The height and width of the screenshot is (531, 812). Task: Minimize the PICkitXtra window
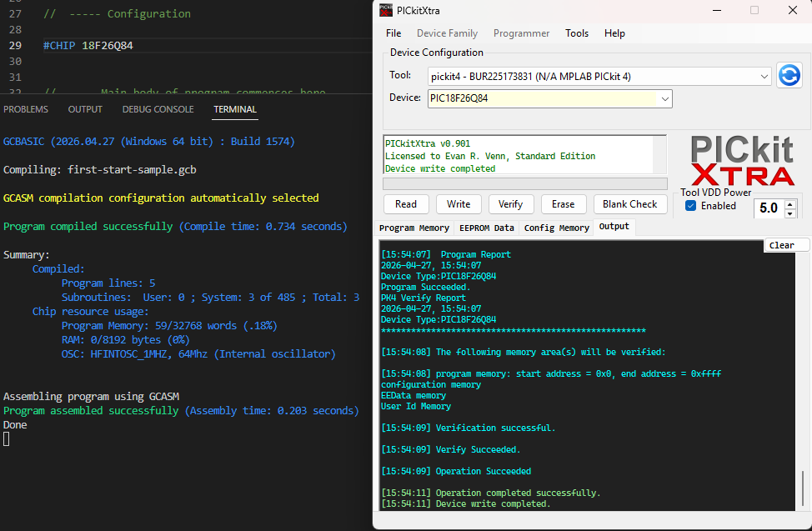(716, 11)
